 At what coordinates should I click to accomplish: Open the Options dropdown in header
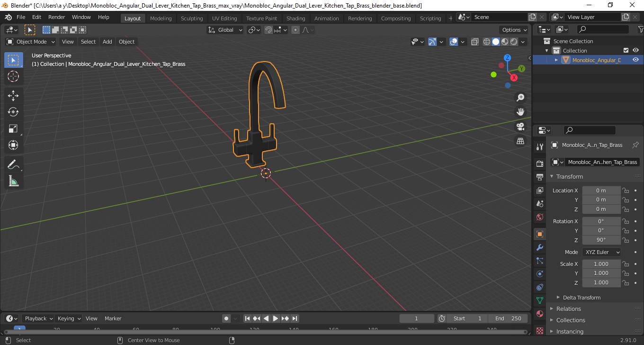(515, 30)
